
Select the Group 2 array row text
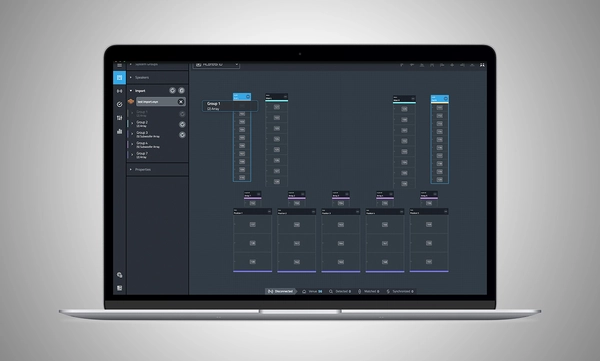point(142,124)
